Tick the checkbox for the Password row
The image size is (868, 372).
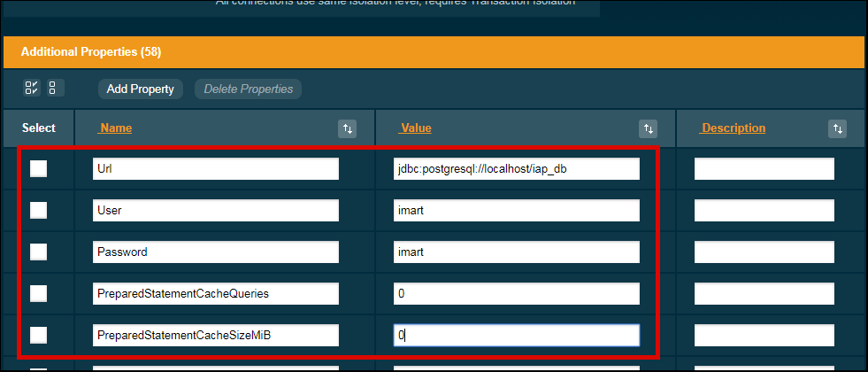38,252
